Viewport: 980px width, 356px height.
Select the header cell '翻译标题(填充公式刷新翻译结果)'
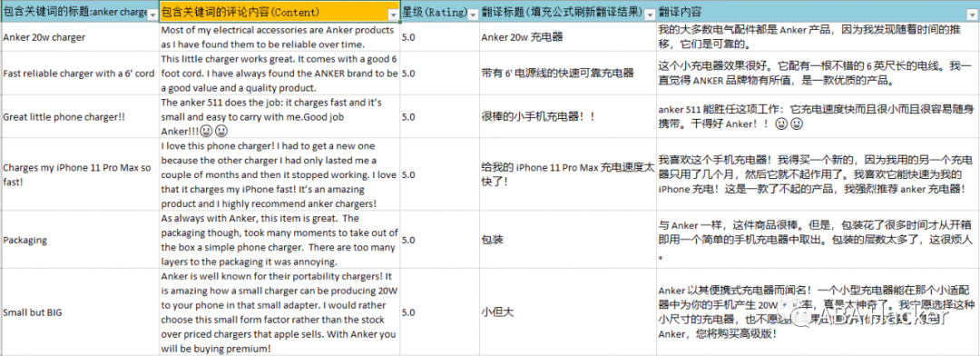(567, 11)
